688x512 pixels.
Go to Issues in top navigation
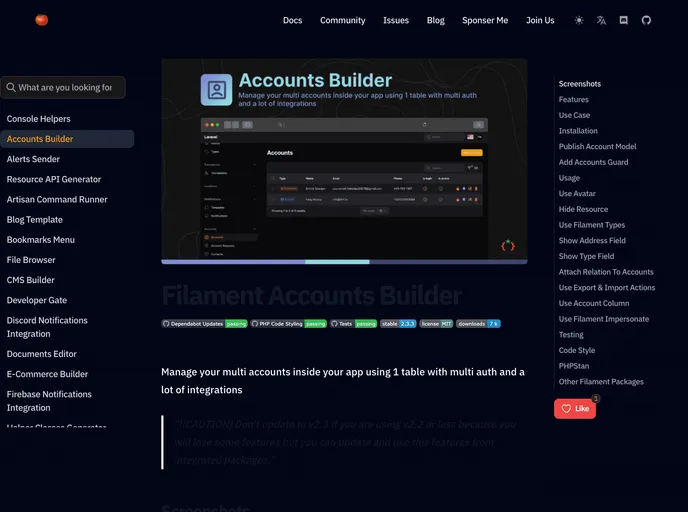(396, 20)
